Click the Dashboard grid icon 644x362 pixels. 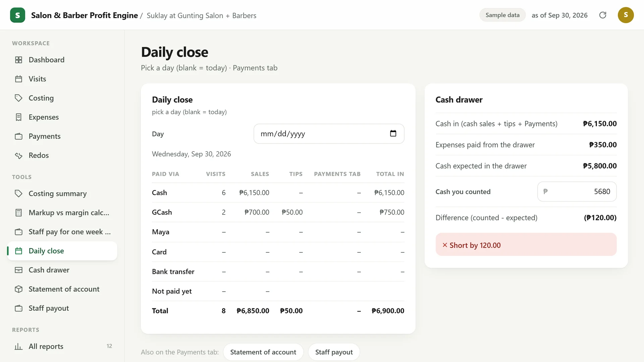click(x=19, y=60)
